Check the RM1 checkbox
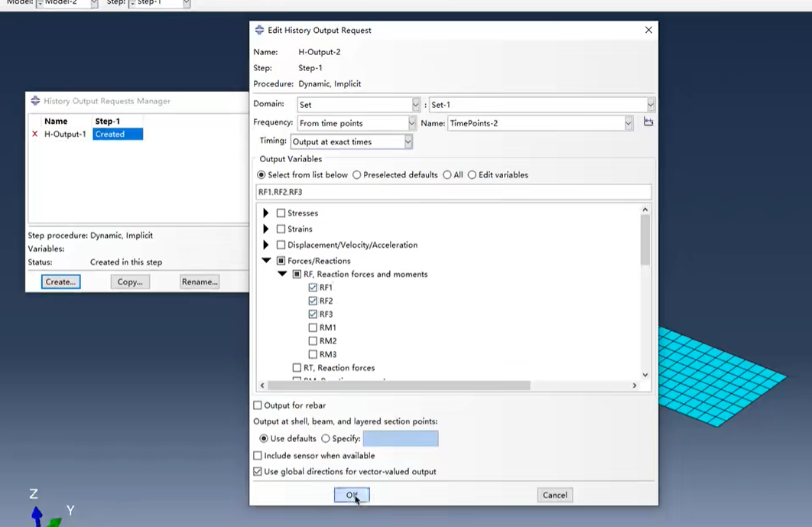 pyautogui.click(x=313, y=327)
